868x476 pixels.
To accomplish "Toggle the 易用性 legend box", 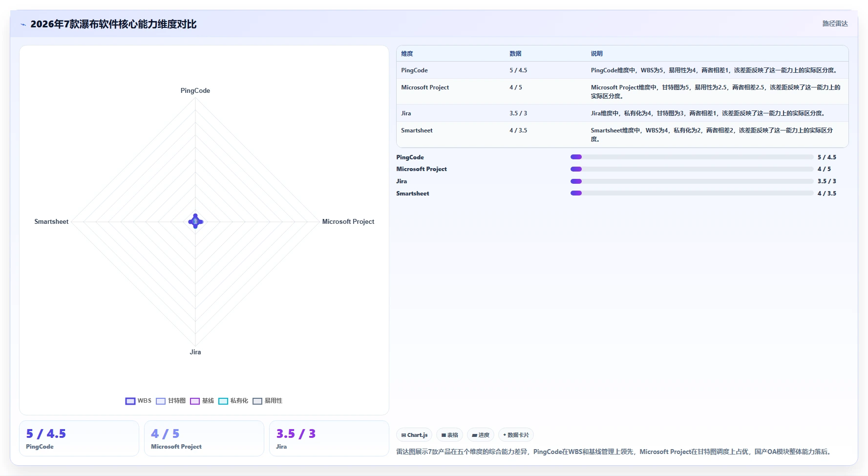I will (x=257, y=401).
